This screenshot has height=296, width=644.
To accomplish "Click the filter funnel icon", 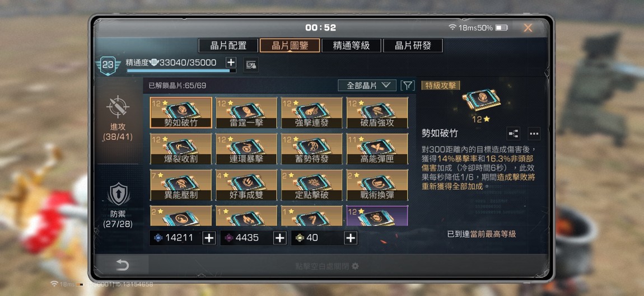I will pos(408,86).
